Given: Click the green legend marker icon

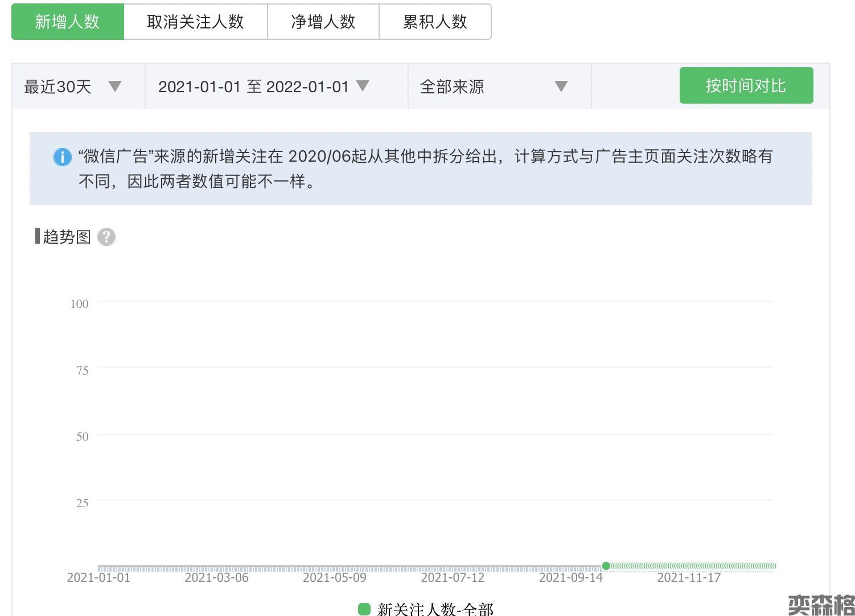Looking at the screenshot, I should pyautogui.click(x=364, y=609).
